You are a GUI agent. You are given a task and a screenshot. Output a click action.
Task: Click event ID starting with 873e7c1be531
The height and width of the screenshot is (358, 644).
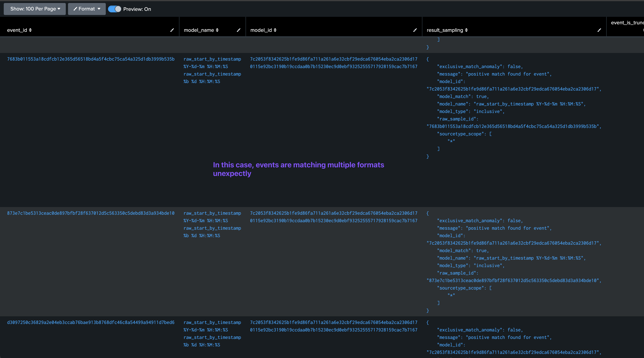tap(91, 213)
